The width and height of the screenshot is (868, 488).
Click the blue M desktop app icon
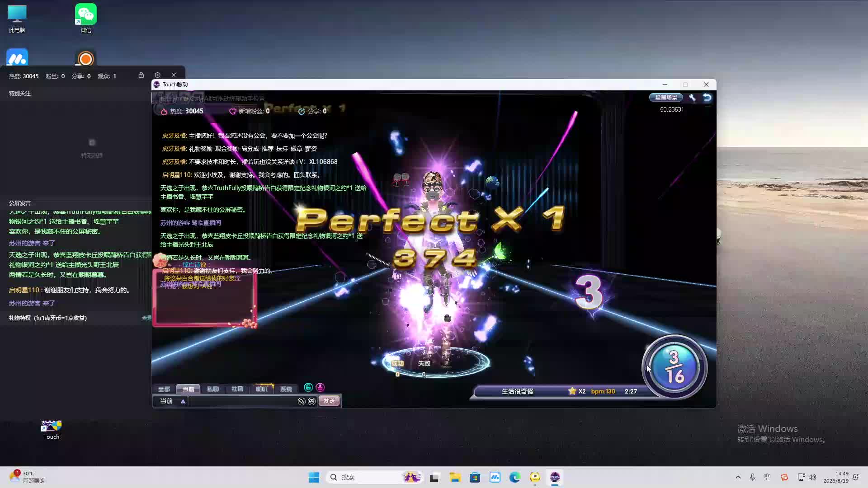17,58
